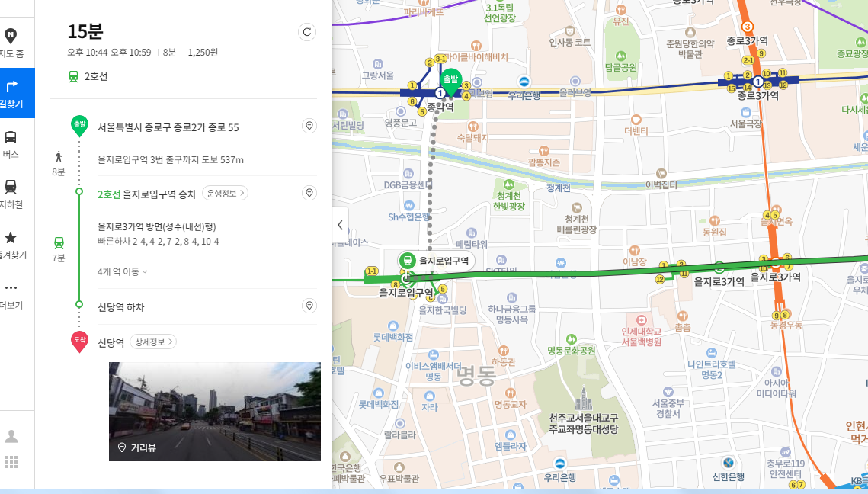Open 운행정보 for Line 2 boarding
The image size is (868, 494).
[225, 194]
